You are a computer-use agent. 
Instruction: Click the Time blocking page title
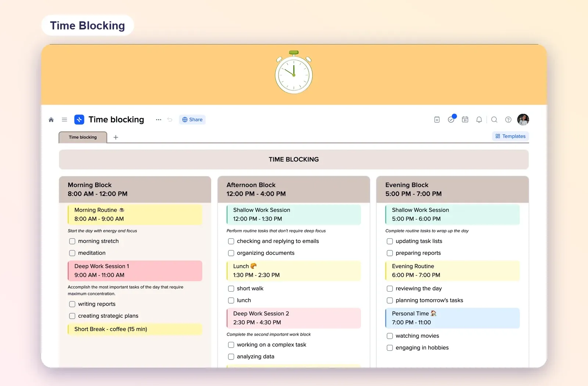coord(116,119)
